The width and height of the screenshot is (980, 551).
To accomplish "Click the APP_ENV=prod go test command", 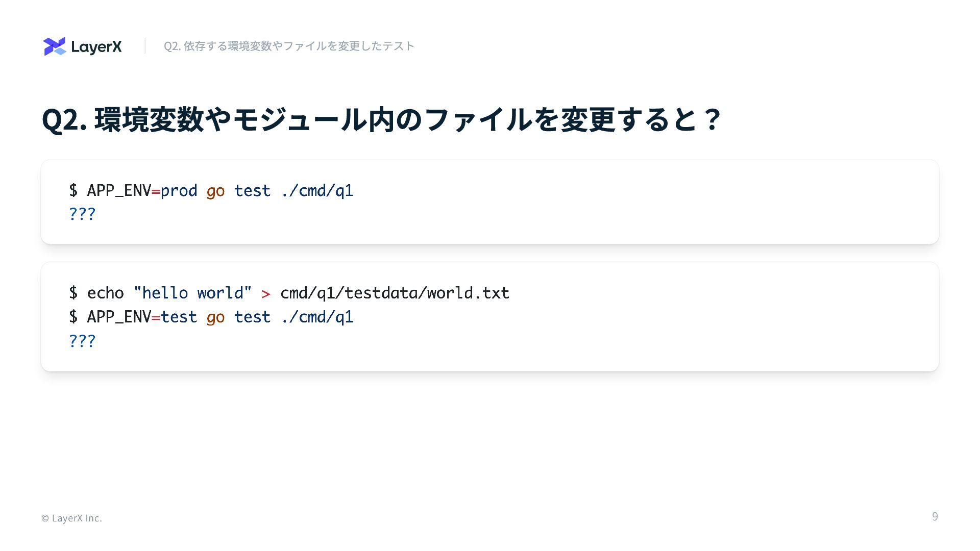I will click(x=211, y=190).
